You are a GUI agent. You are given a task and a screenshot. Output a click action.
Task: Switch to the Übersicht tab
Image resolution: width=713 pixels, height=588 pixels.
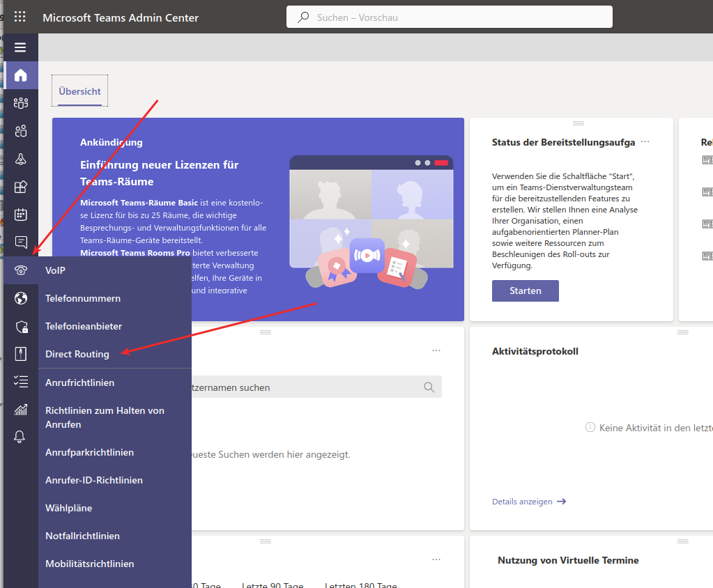[x=80, y=91]
